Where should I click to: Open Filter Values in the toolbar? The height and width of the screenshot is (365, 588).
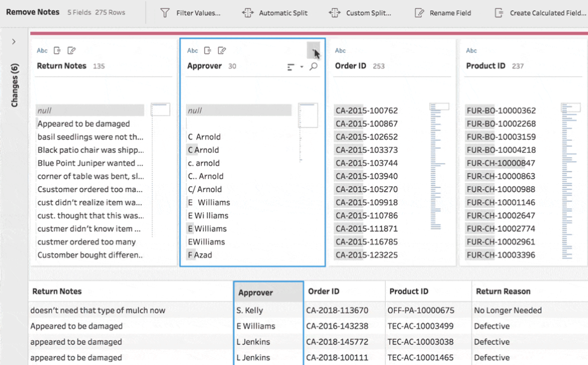pos(190,13)
